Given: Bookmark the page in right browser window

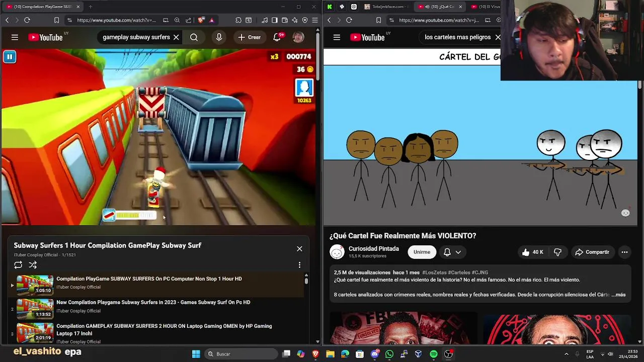Looking at the screenshot, I should pos(378,20).
